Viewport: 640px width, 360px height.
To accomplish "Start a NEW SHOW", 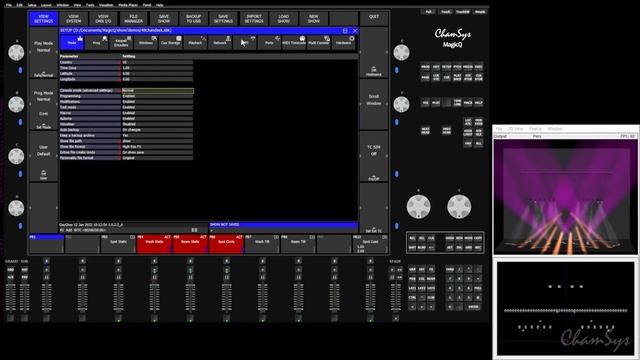I will coord(313,19).
